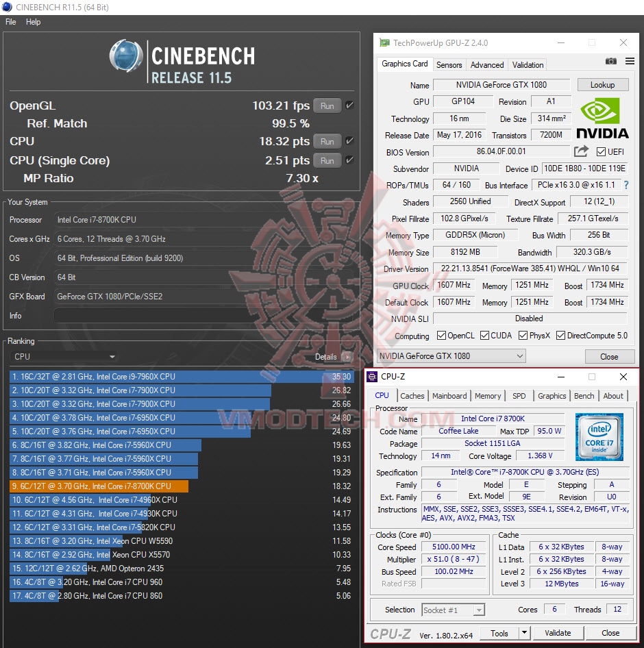The image size is (644, 648).
Task: Click the Close button in GPU-Z
Action: (x=609, y=356)
